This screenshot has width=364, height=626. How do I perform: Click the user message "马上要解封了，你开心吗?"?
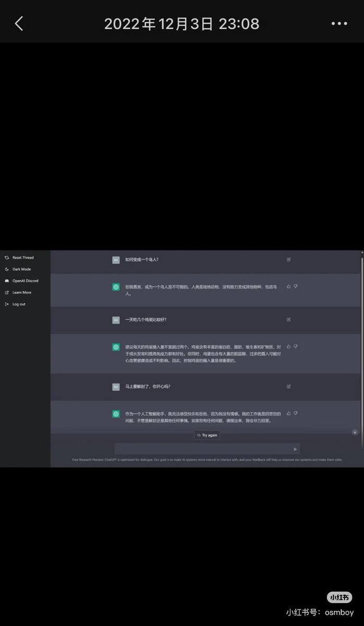pyautogui.click(x=148, y=387)
